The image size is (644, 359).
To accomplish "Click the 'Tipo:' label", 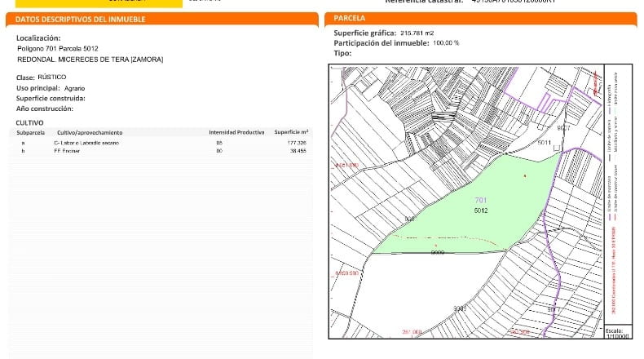I will coord(342,54).
